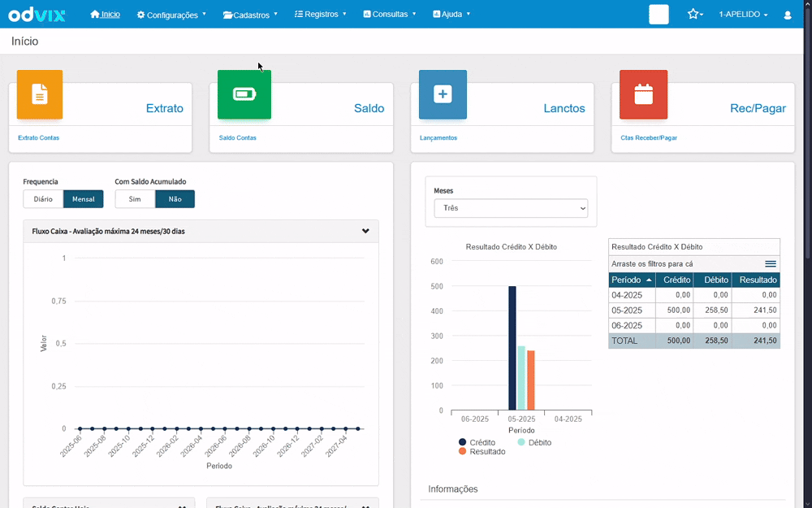Select the 04-2025 period cell in table
The width and height of the screenshot is (812, 508).
tap(632, 295)
